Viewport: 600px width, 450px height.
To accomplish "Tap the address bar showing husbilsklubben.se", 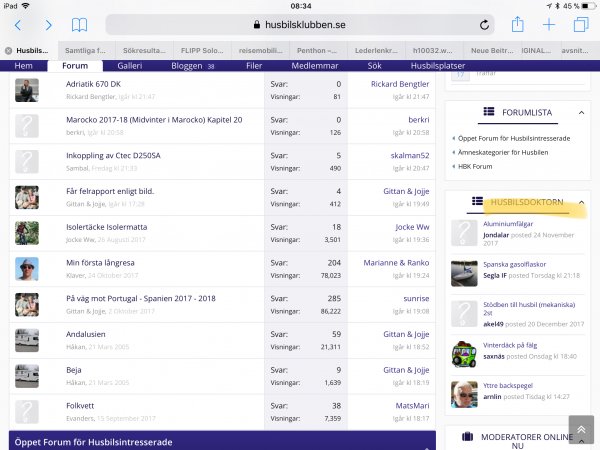I will click(x=300, y=25).
